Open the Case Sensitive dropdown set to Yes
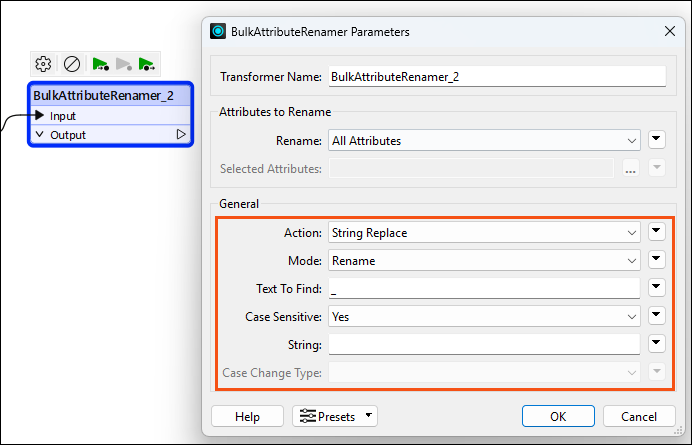 point(484,317)
